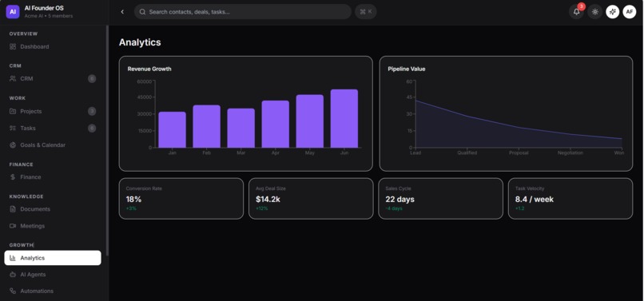Image resolution: width=644 pixels, height=301 pixels.
Task: Click the Jan revenue bar
Action: 172,130
